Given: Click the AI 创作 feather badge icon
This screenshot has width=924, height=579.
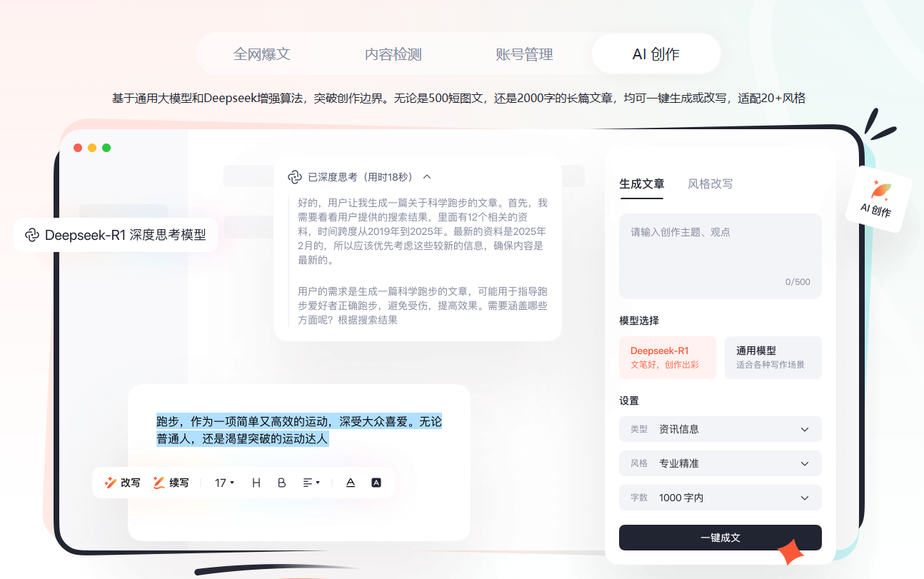Looking at the screenshot, I should point(880,191).
